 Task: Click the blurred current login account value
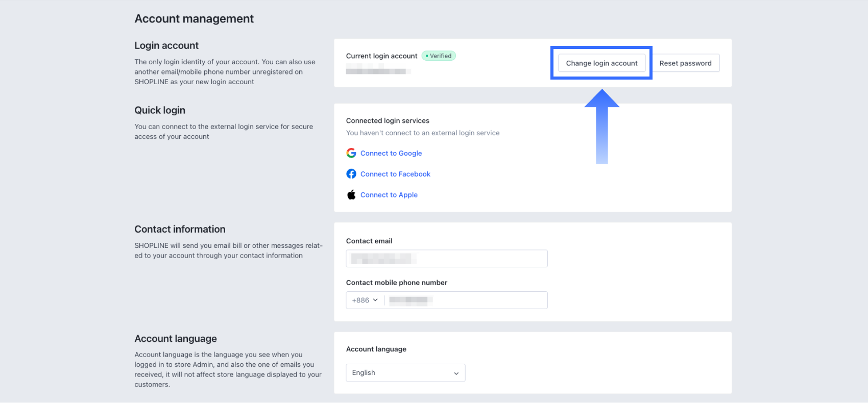click(378, 71)
